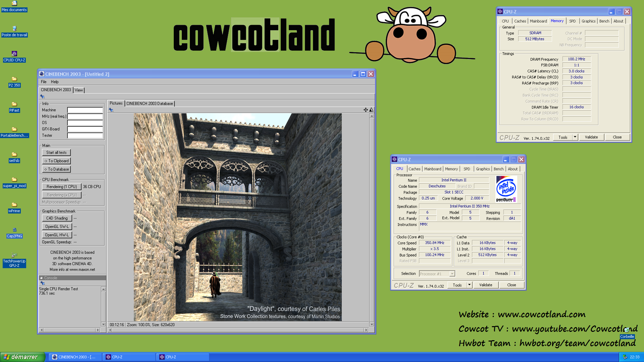Open the Help menu in CINEBENCH
Image resolution: width=644 pixels, height=362 pixels.
pyautogui.click(x=55, y=82)
